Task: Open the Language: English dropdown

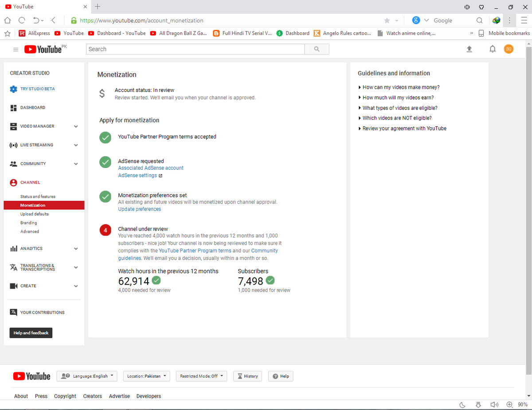Action: click(87, 376)
